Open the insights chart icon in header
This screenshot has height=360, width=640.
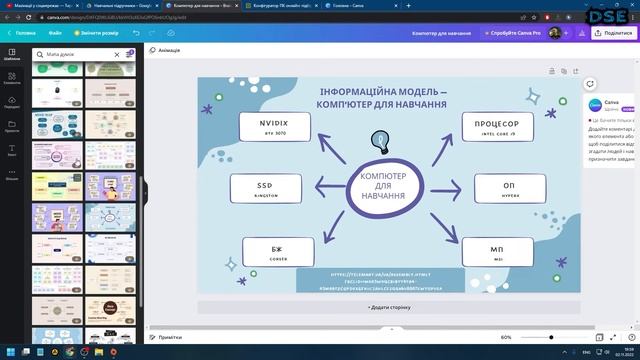pos(582,33)
